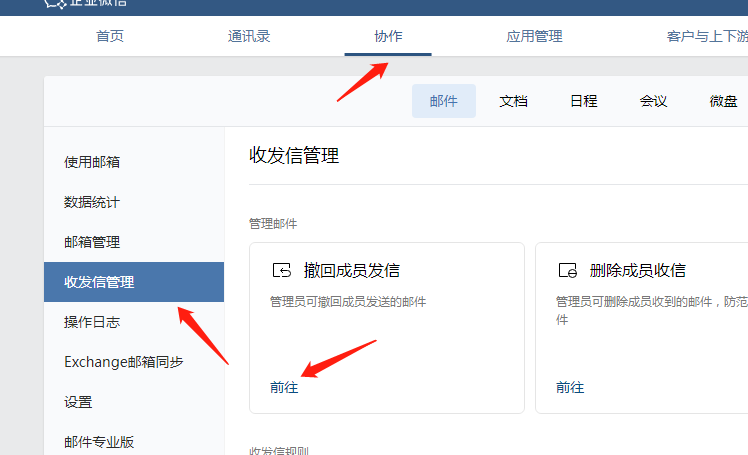Select 使用邮箱 in the left sidebar
Image resolution: width=748 pixels, height=455 pixels.
(92, 162)
